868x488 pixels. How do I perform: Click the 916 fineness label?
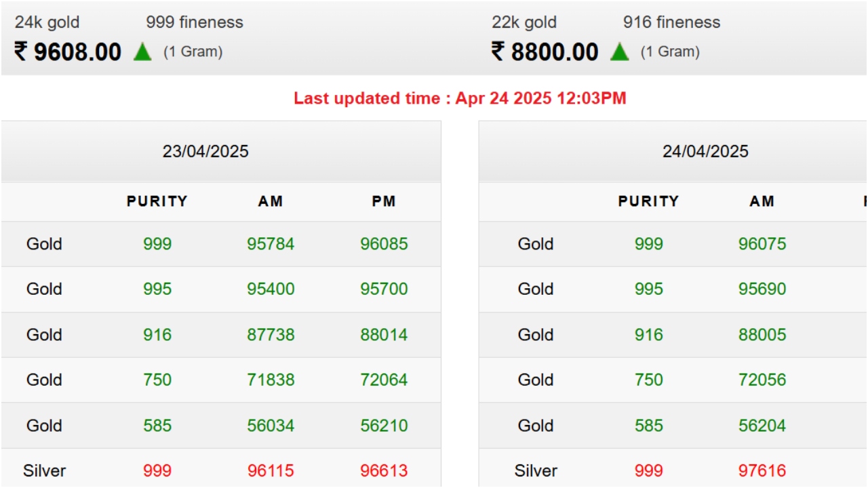point(671,22)
